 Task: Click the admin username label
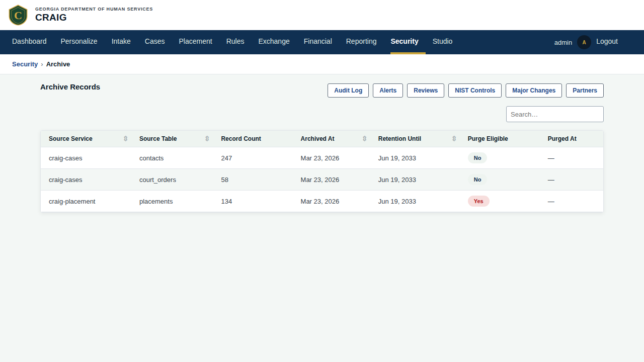coord(563,42)
